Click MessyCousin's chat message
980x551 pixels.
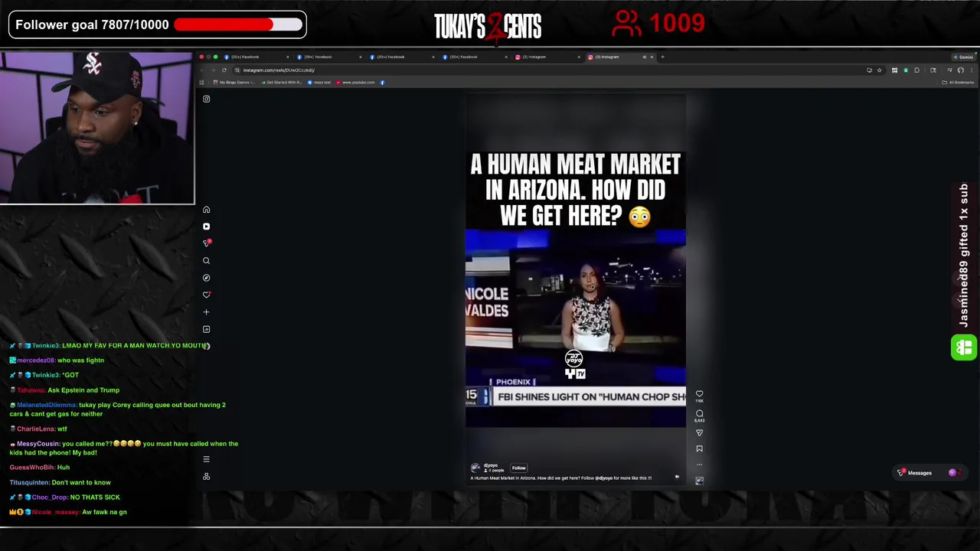click(x=124, y=448)
